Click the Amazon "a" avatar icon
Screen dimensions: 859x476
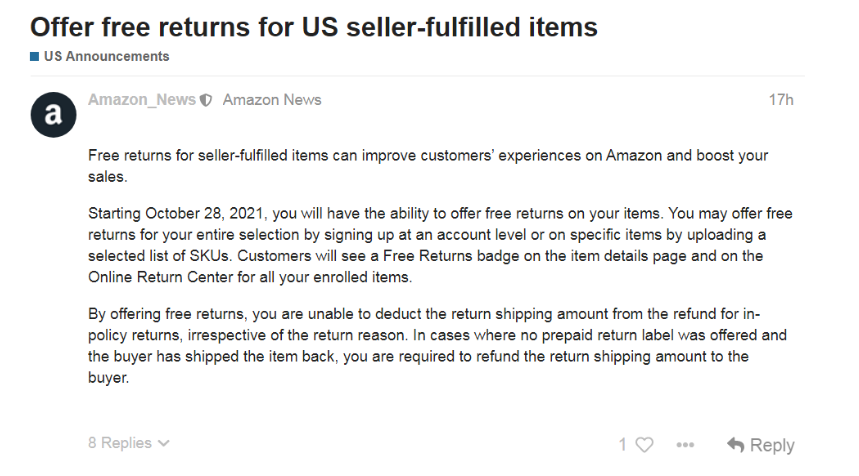click(53, 114)
